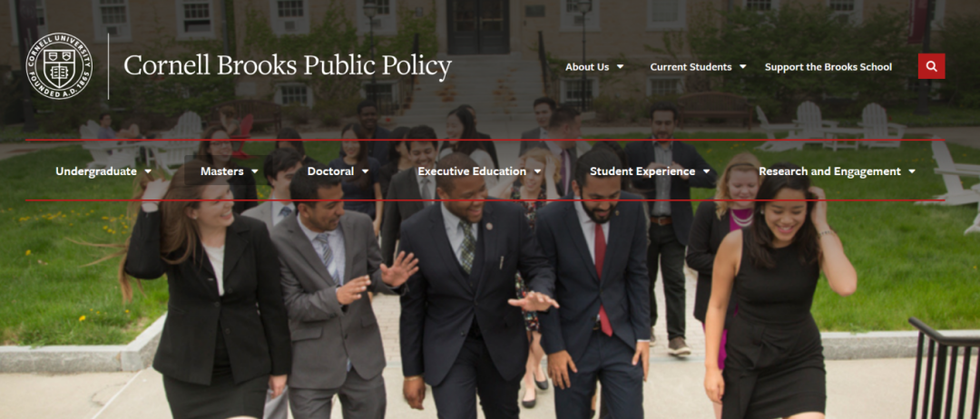Expand the Current Students dropdown arrow
Screen dimensions: 980x419
(742, 67)
